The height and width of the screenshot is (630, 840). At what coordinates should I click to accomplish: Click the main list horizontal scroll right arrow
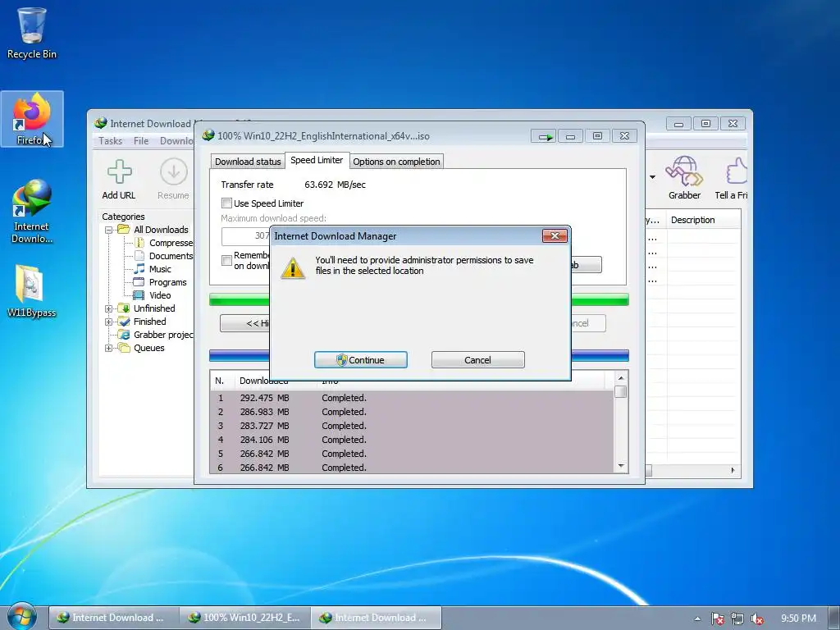tap(733, 470)
